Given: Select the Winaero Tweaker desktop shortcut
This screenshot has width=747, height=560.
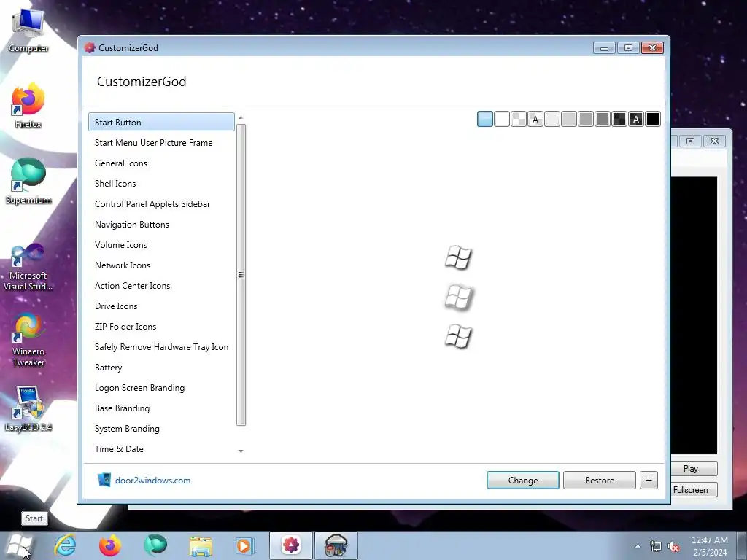Looking at the screenshot, I should pos(28,340).
